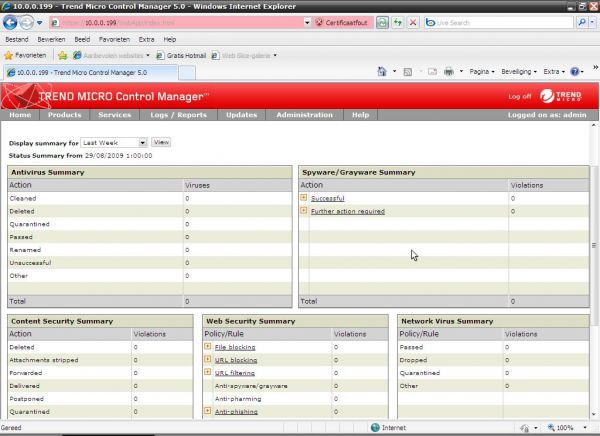Click the Quarantined row in Antivirus Summary

[150, 224]
